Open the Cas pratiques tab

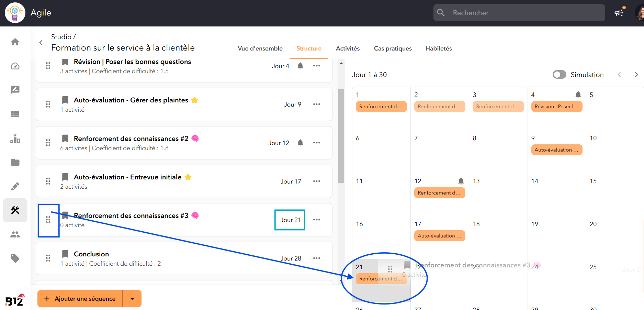(393, 48)
